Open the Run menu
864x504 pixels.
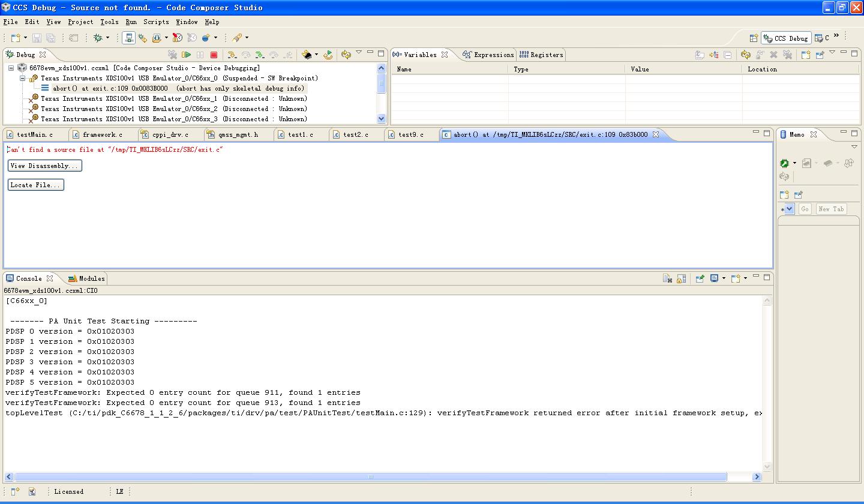[x=131, y=22]
